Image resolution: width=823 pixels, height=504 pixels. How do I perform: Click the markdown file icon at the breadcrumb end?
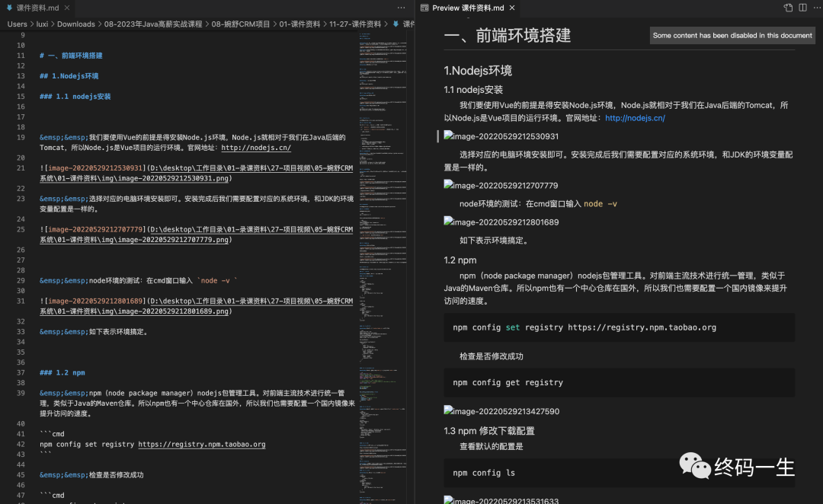coord(395,24)
